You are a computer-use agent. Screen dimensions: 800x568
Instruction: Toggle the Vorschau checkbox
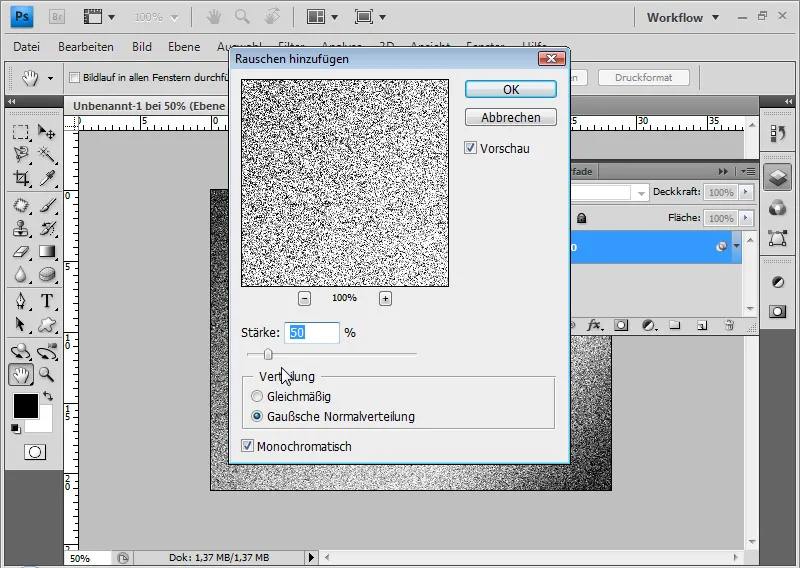coord(470,148)
